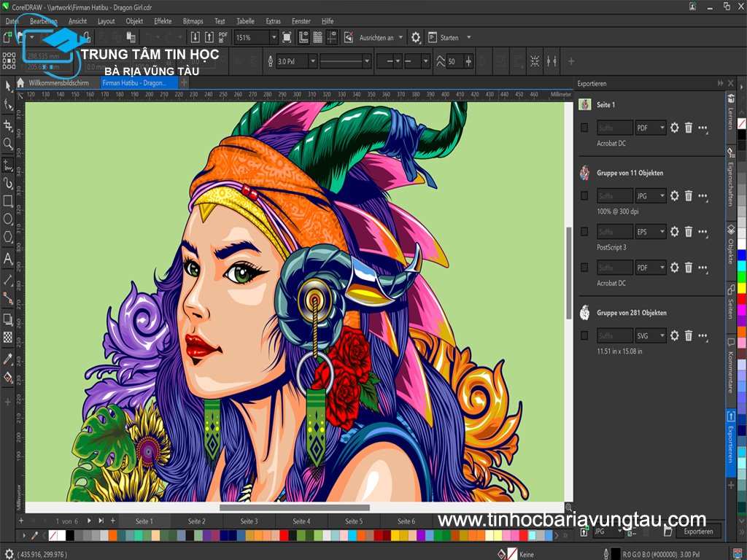Click the Starten button in the toolbar

pyautogui.click(x=444, y=36)
